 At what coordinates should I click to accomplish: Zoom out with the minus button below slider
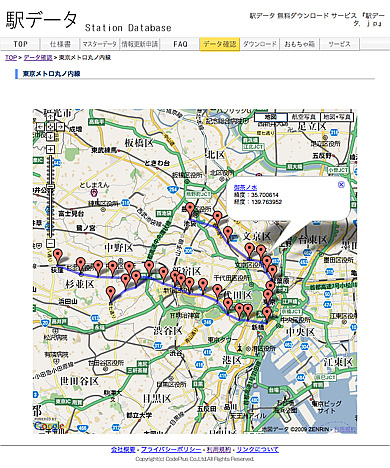pos(50,243)
